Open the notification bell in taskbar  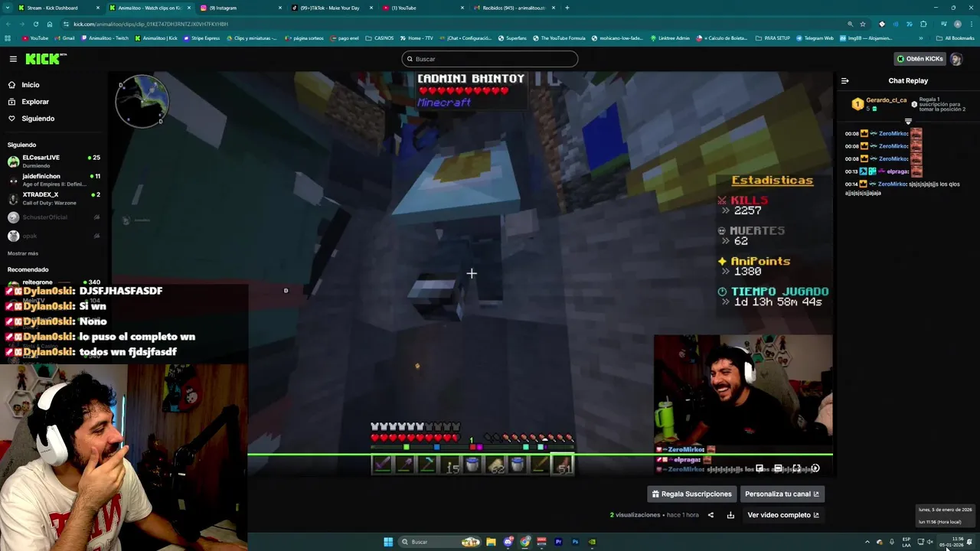[x=969, y=542]
